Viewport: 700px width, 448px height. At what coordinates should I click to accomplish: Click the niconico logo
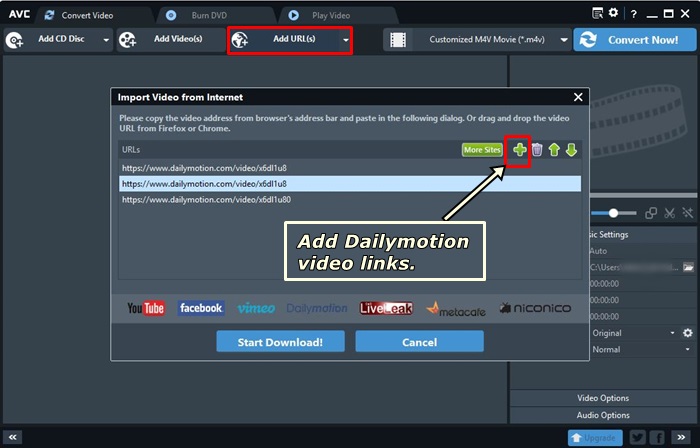click(x=535, y=308)
